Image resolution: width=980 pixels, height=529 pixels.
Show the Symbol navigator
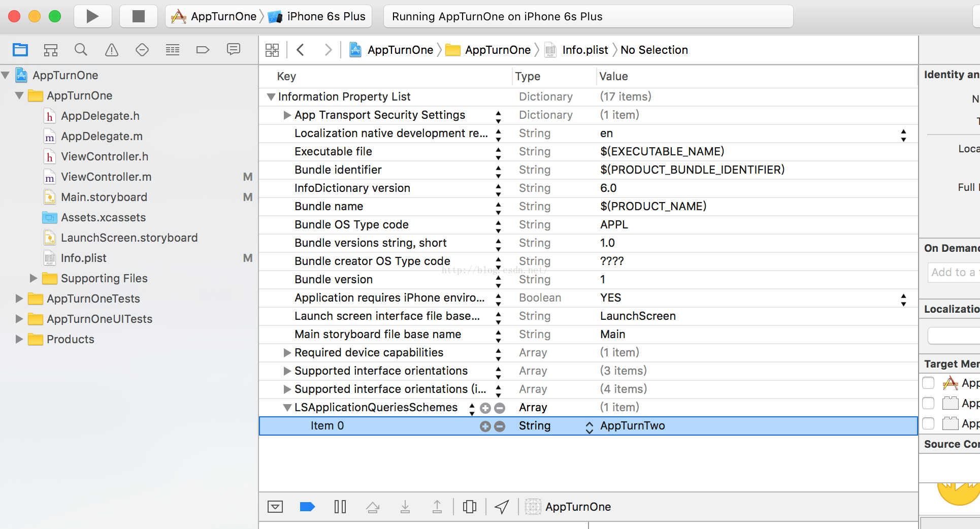(x=51, y=50)
